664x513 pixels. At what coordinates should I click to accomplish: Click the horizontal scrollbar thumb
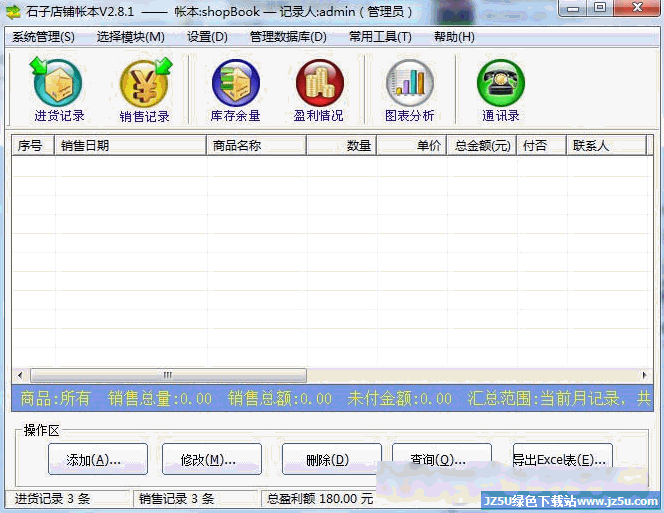point(168,375)
